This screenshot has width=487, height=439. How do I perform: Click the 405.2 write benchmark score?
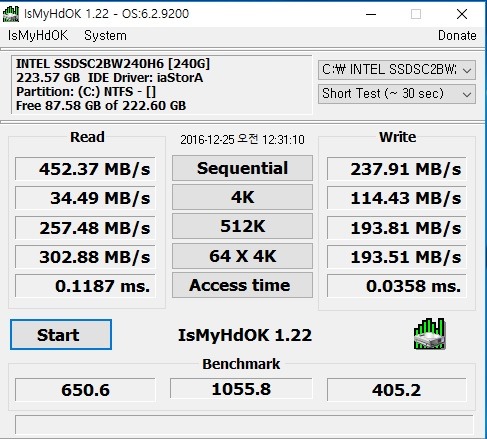397,390
